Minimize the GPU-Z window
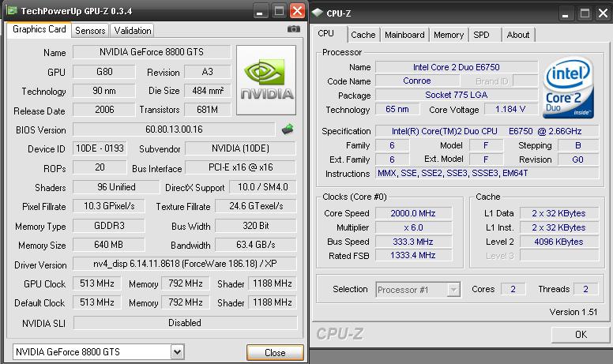 (260, 11)
